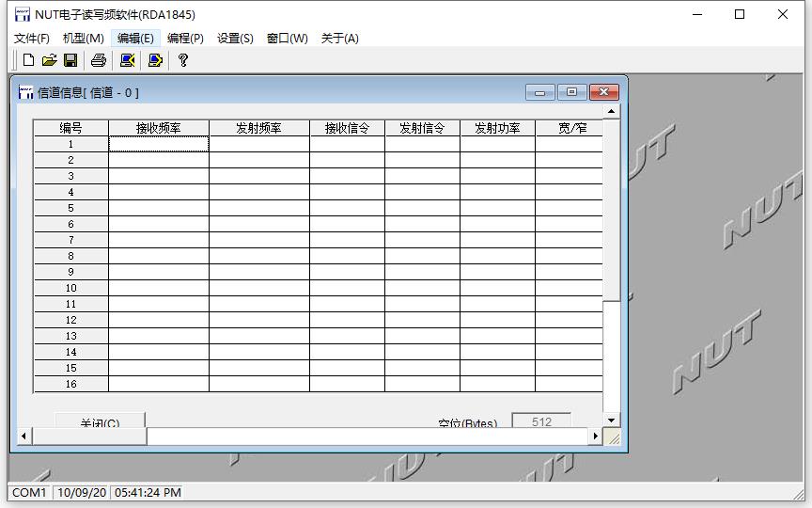
Task: Click the horizontal scrollbar thumb
Action: coord(89,437)
